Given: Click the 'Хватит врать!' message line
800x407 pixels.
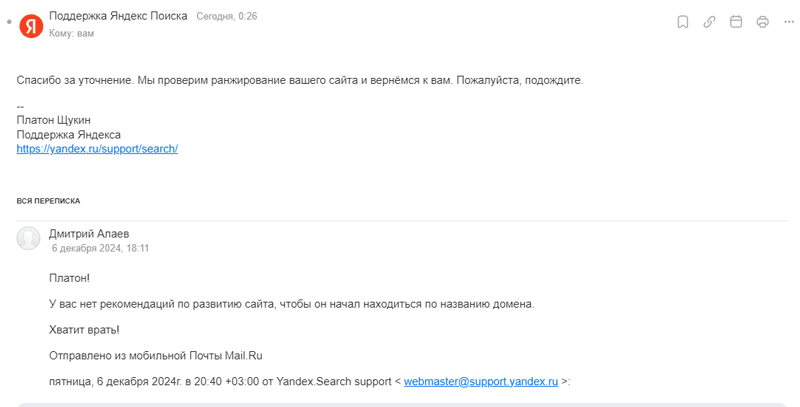Looking at the screenshot, I should point(84,330).
